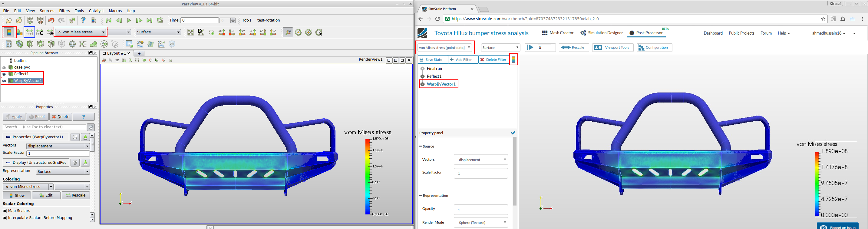Image resolution: width=868 pixels, height=229 pixels.
Task: Toggle WarpByVector1 eye icon in ParaView Pipeline Browser
Action: click(4, 81)
